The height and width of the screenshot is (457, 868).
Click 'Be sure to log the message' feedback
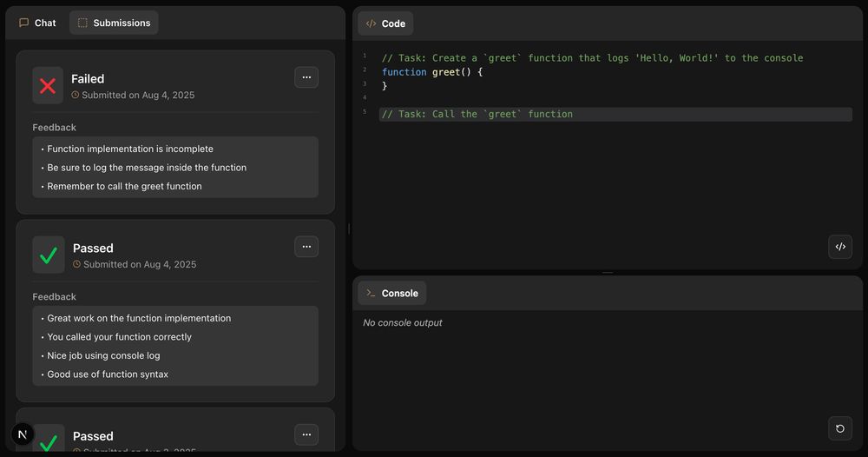147,168
